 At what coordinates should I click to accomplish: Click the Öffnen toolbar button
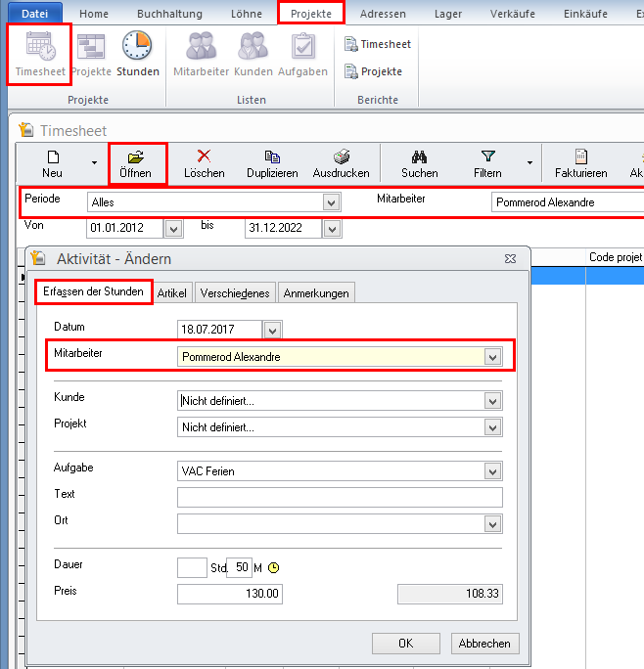click(x=136, y=164)
